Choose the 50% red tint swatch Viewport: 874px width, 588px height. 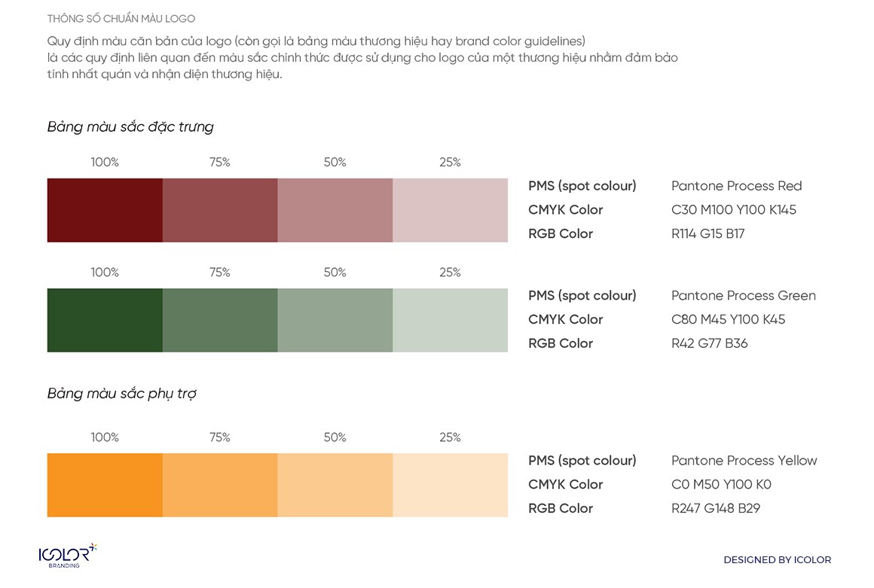pos(335,210)
